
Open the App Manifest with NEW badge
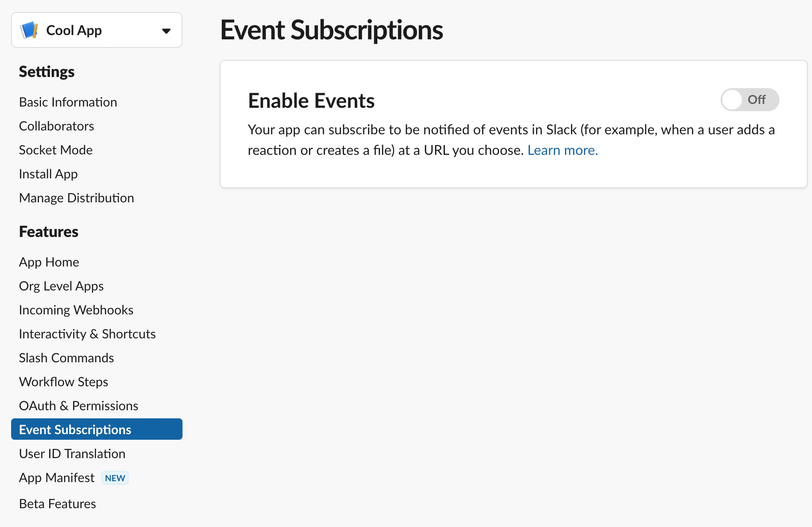(56, 477)
